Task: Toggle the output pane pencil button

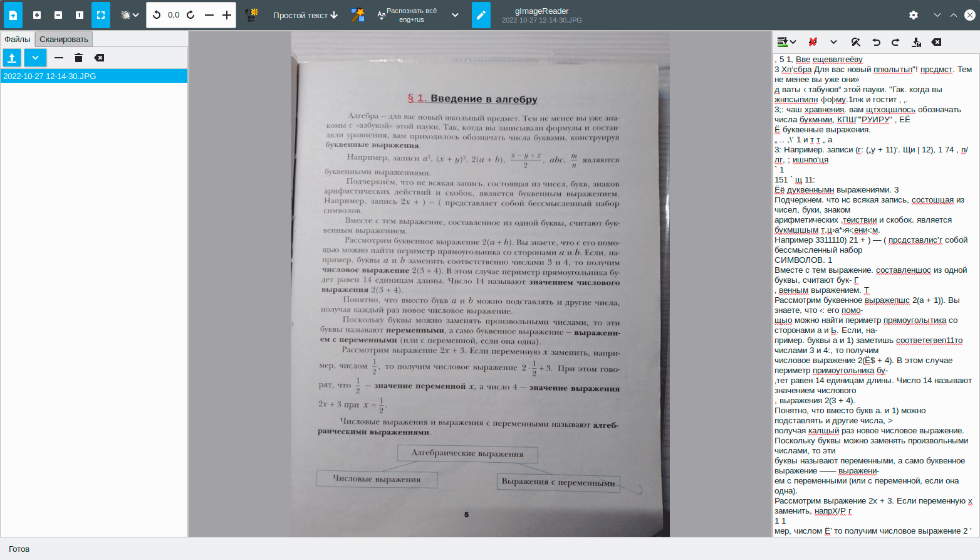Action: [481, 15]
